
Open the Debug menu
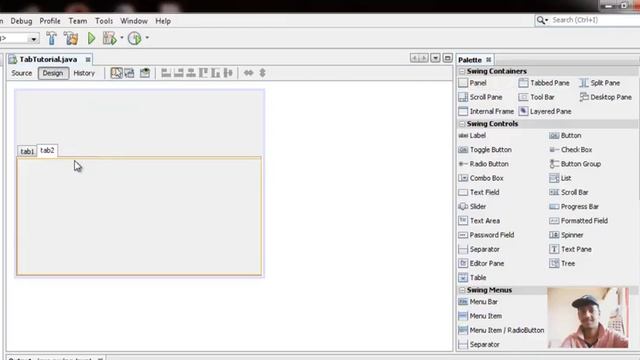point(21,21)
